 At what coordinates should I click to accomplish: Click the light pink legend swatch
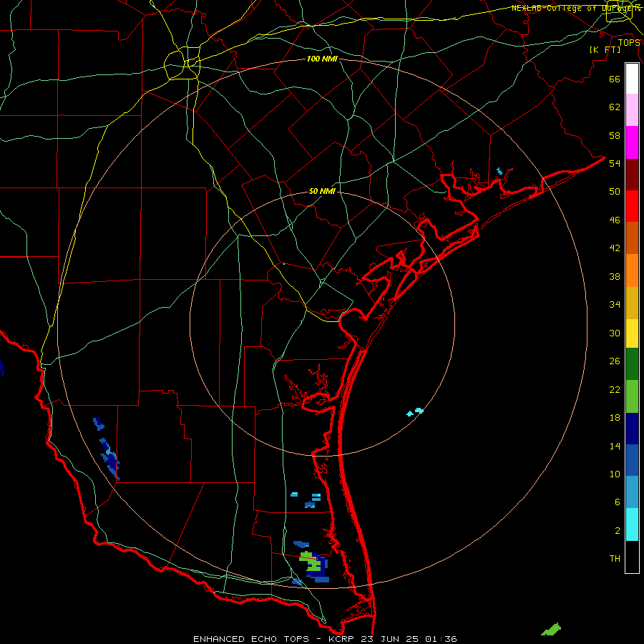632,109
